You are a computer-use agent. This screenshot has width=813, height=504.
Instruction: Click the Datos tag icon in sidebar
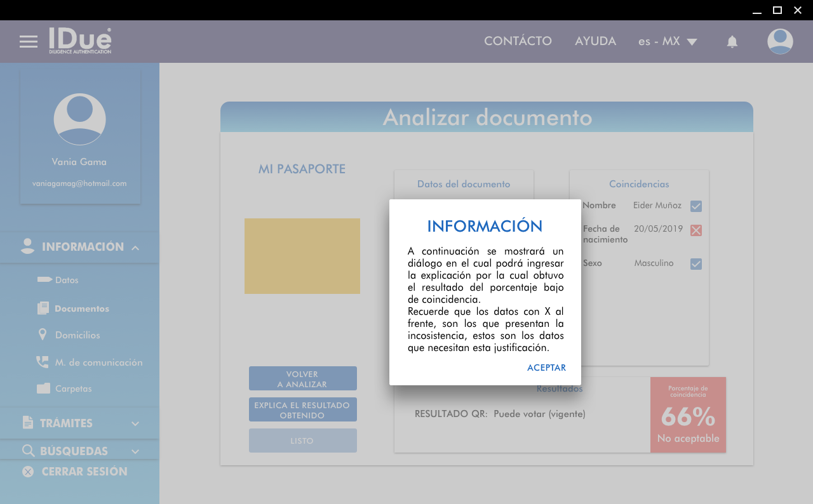click(x=44, y=279)
